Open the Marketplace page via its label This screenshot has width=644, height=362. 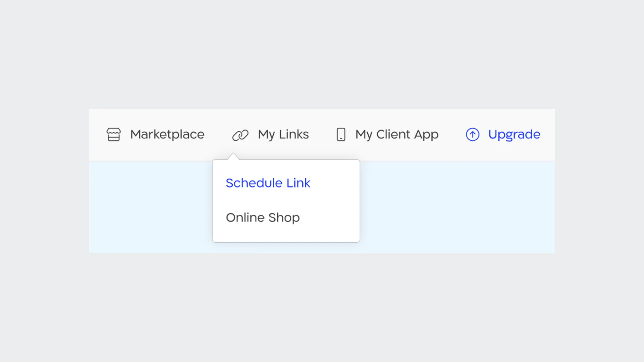[x=167, y=134]
